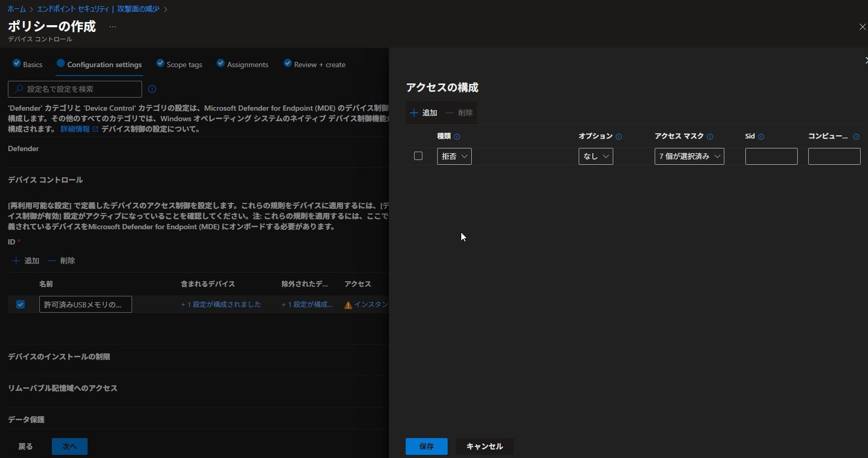Click the 設定名で設定を検索 search box
Screen dimensions: 868x458
(x=75, y=89)
